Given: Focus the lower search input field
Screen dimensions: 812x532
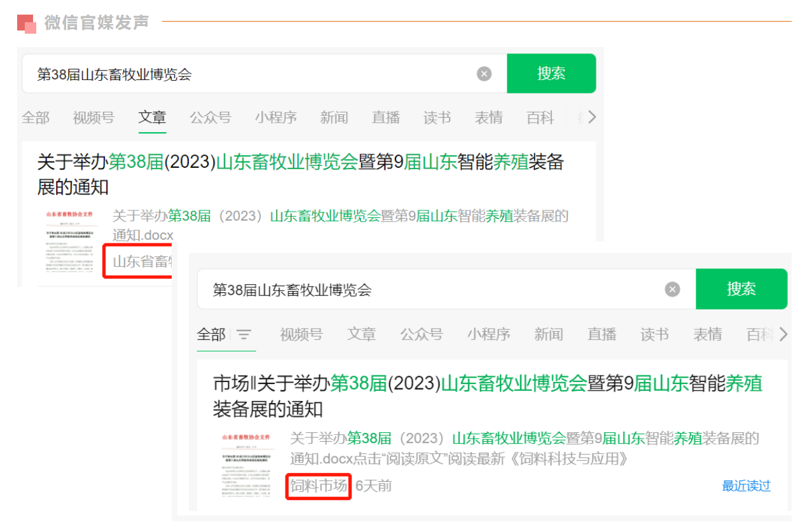Looking at the screenshot, I should point(426,290).
